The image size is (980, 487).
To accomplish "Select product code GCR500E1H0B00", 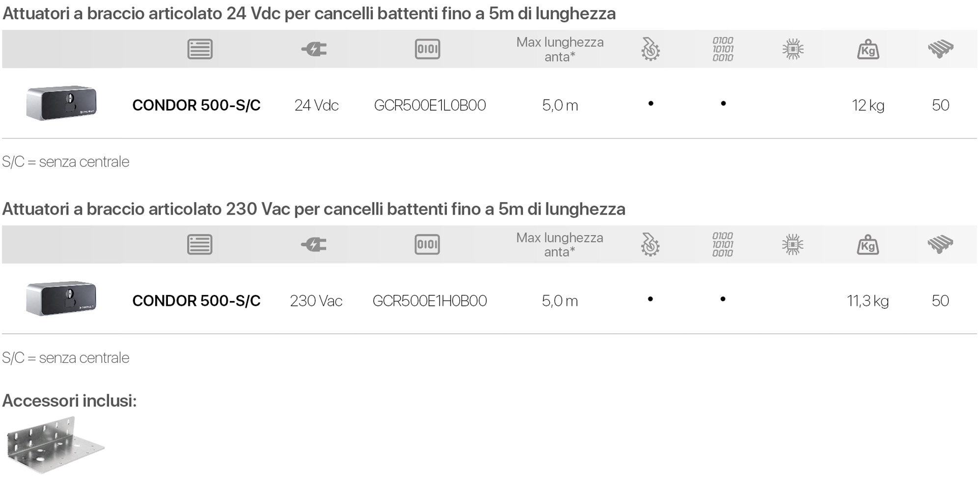I will (430, 300).
